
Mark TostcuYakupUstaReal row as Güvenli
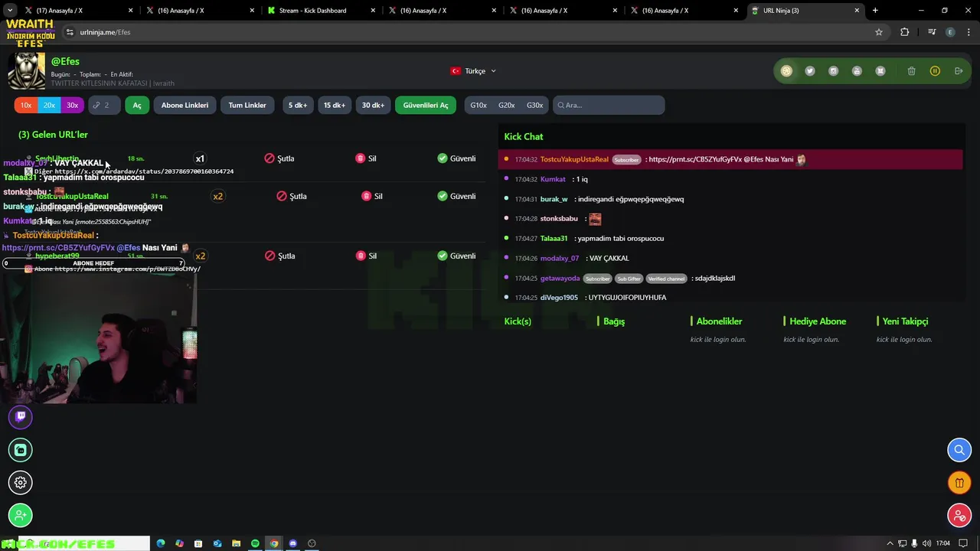pos(456,196)
